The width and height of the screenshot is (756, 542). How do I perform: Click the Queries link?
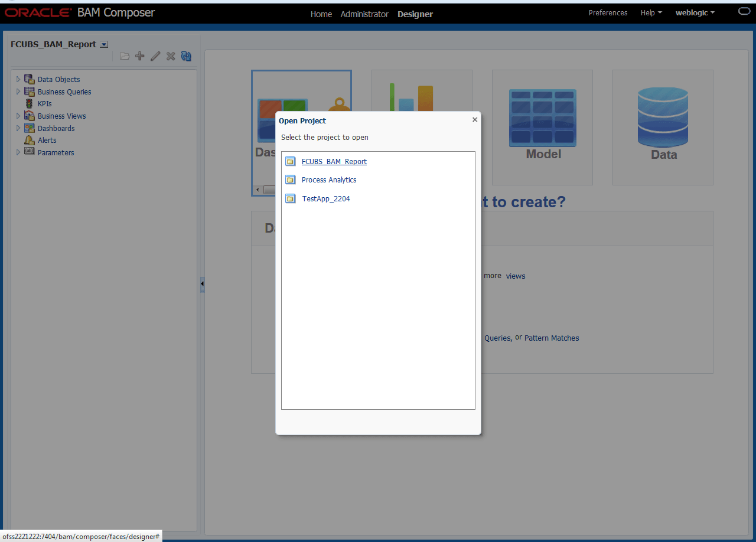(x=497, y=338)
